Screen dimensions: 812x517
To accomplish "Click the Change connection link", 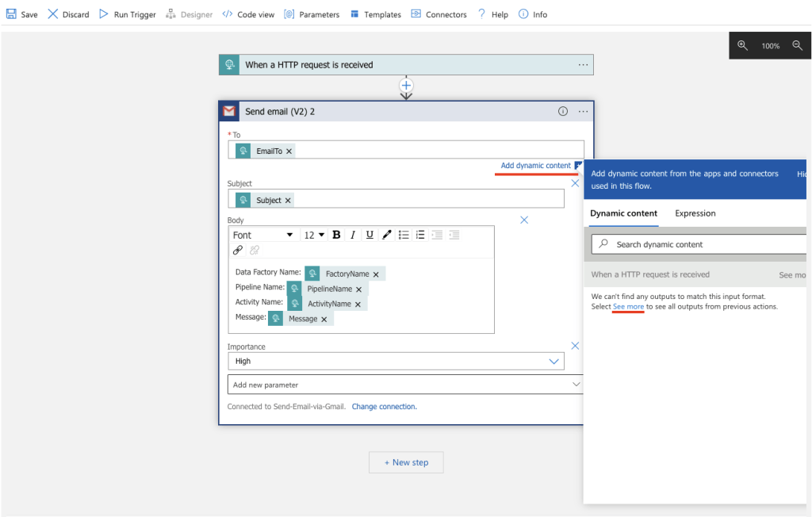I will [x=384, y=407].
